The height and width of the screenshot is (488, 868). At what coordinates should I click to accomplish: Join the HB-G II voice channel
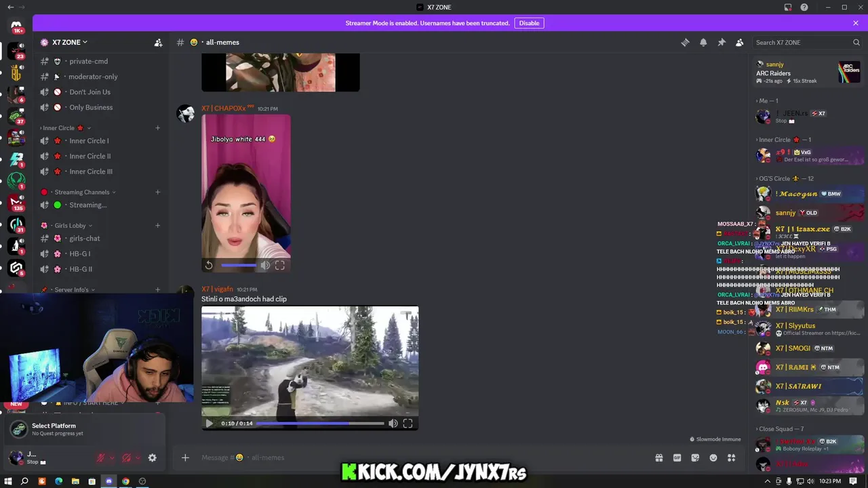[x=100, y=269]
